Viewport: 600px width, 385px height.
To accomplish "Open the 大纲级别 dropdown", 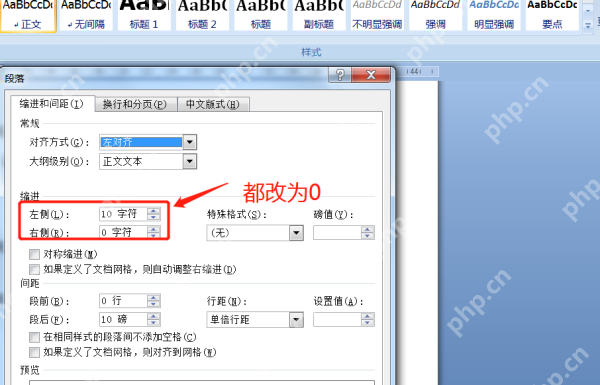I will tap(190, 162).
